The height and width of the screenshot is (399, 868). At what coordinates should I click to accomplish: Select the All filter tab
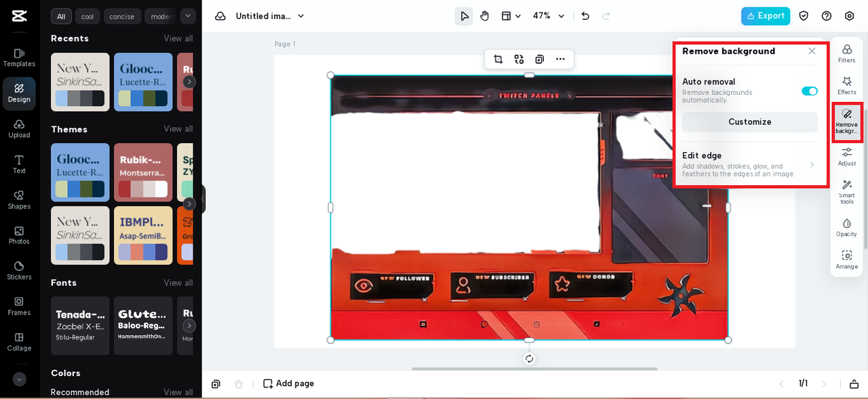click(x=61, y=16)
